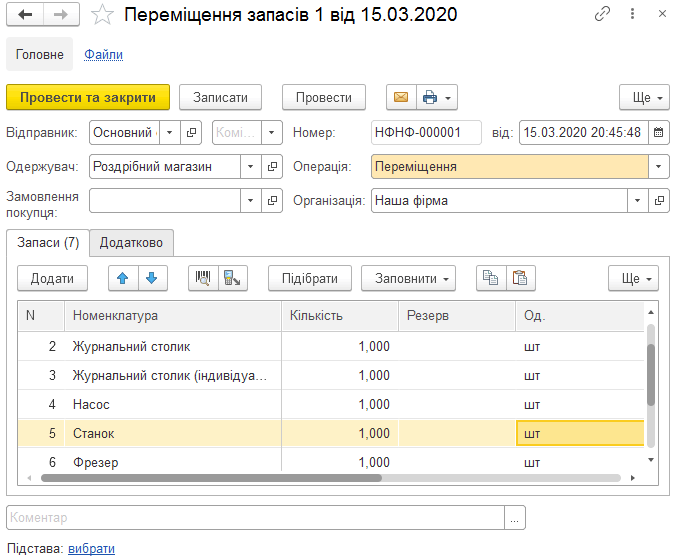Expand Відправник dropdown list

pyautogui.click(x=170, y=132)
